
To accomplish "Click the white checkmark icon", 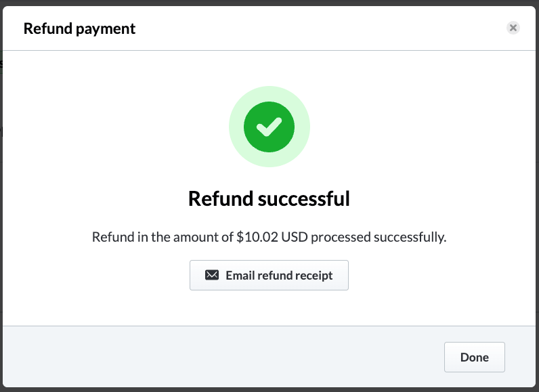I will click(269, 127).
